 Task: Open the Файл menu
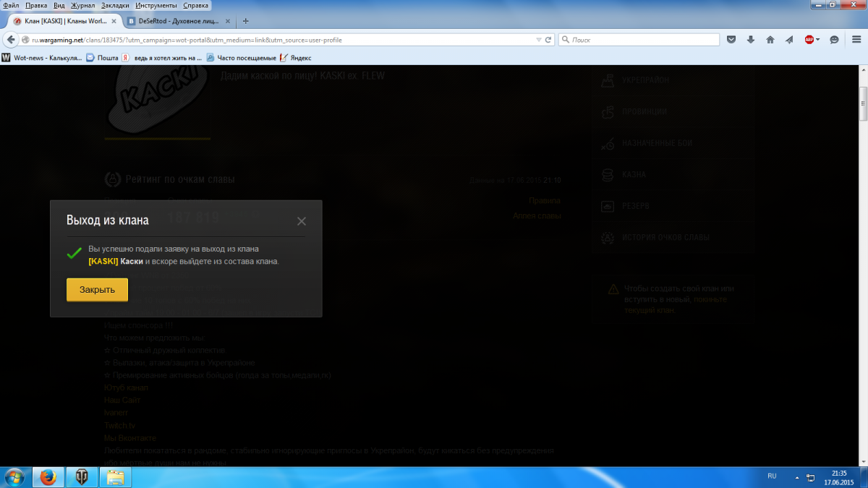click(x=11, y=5)
